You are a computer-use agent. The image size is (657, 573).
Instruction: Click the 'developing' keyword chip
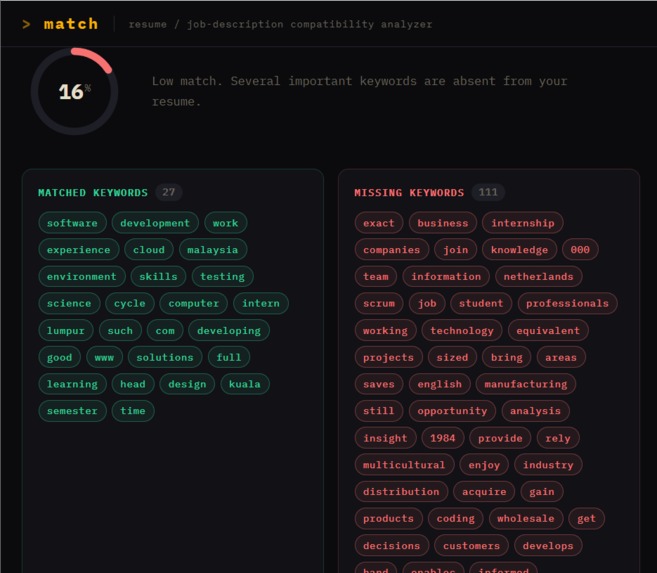[x=229, y=330]
